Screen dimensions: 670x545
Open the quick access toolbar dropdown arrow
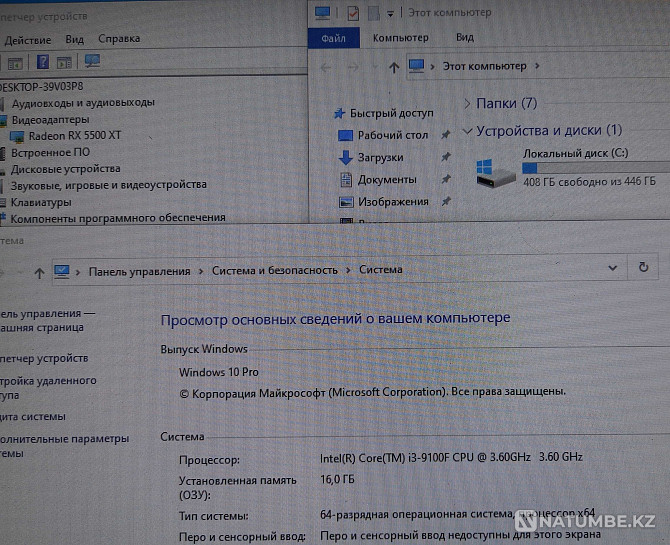click(x=390, y=14)
